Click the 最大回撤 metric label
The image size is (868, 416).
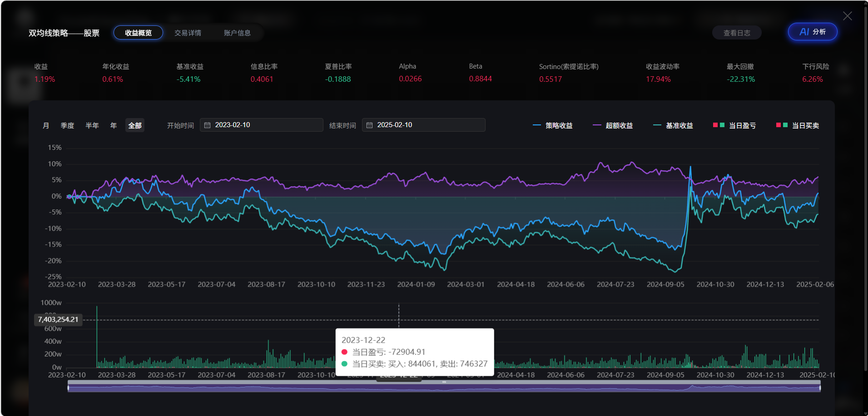(740, 66)
